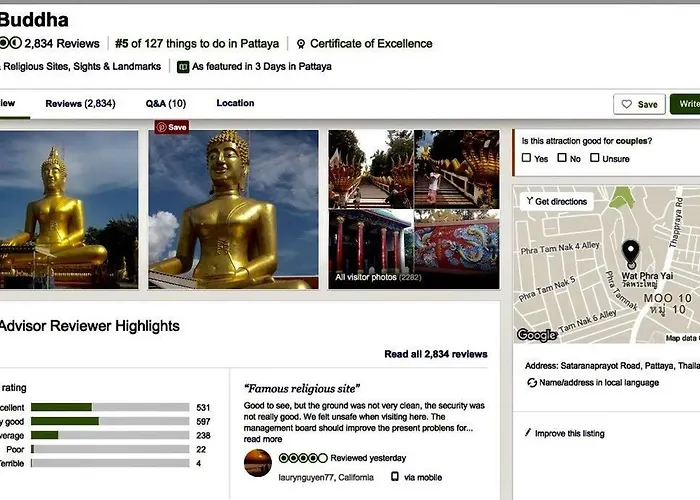
Task: Click reviewer name laurynguyen77, California
Action: (326, 477)
